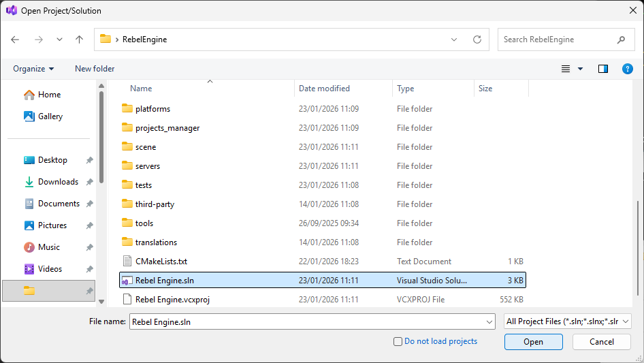Click the Rebel Engine.vcxproj file icon
The height and width of the screenshot is (363, 644).
[x=127, y=299]
